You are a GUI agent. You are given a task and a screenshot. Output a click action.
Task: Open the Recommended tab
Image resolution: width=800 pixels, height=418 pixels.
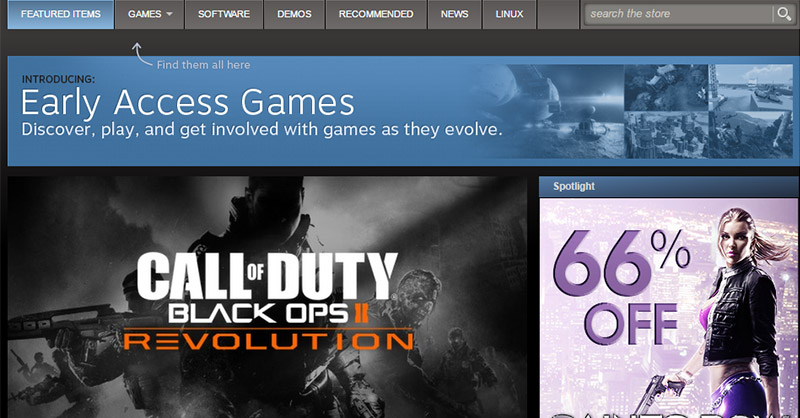tap(375, 15)
